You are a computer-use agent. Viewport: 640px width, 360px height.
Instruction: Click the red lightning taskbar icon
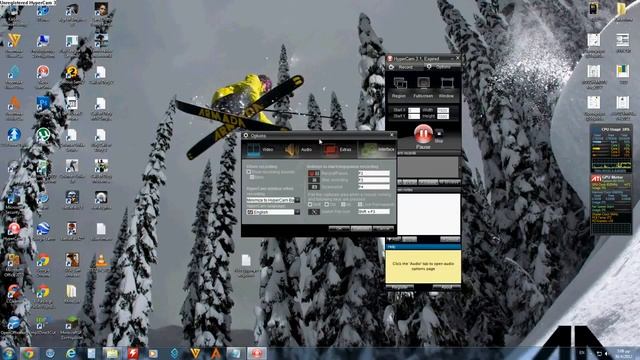point(133,353)
